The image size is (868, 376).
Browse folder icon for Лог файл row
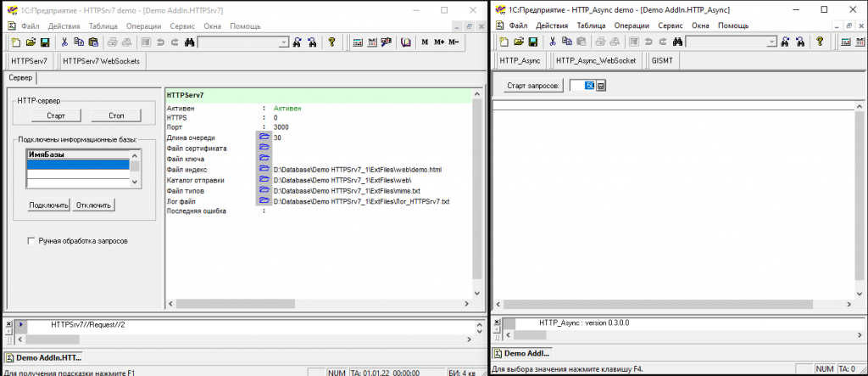[264, 201]
